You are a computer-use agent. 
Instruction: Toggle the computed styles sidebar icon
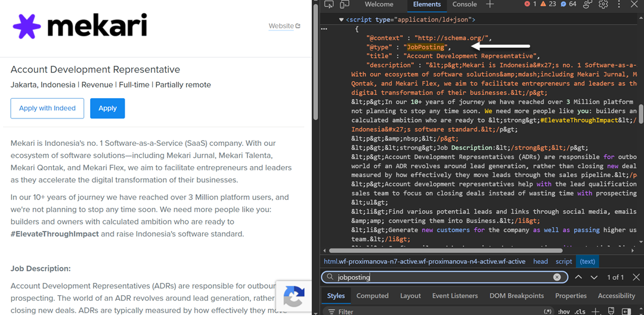click(626, 311)
